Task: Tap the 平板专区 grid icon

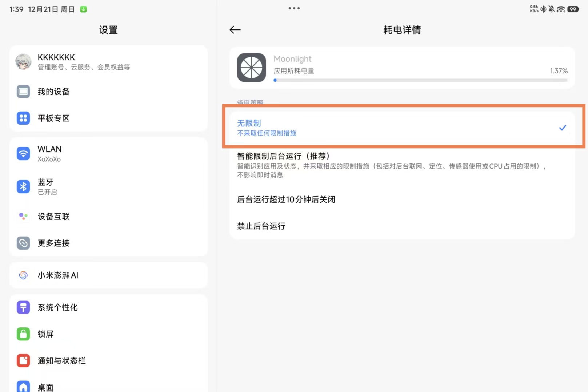Action: pyautogui.click(x=23, y=118)
